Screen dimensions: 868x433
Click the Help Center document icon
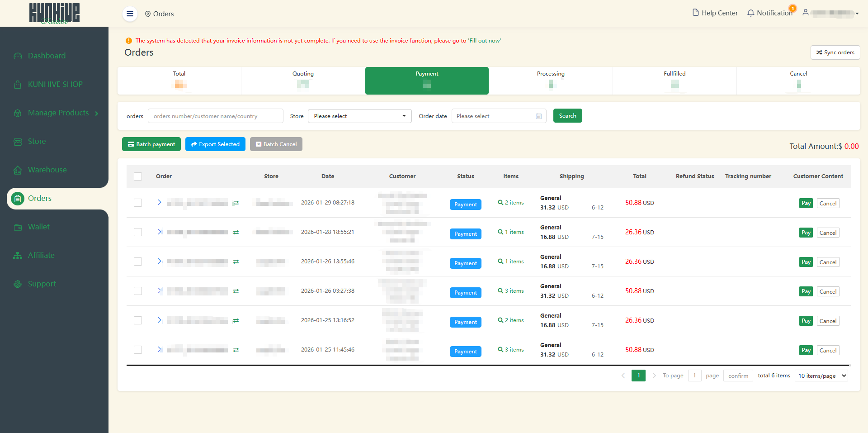coord(695,13)
